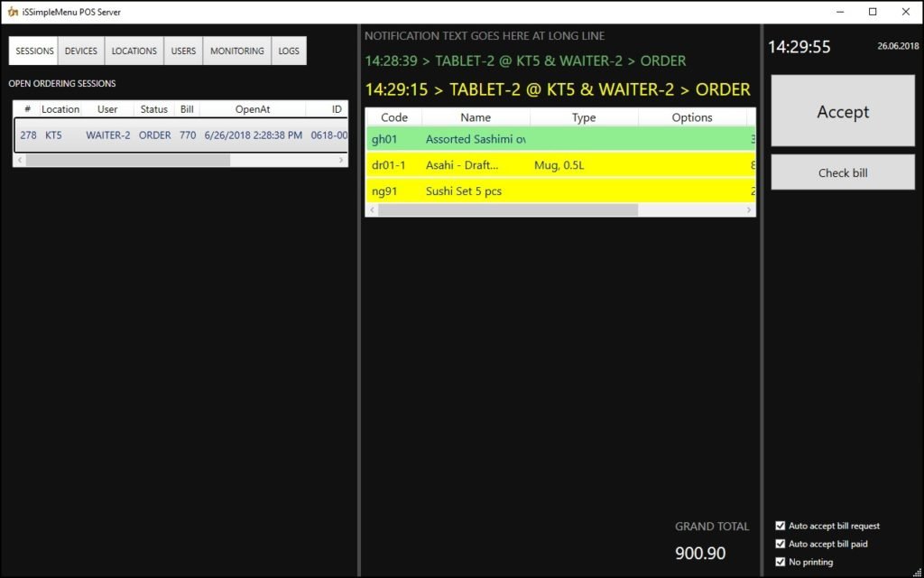Image resolution: width=924 pixels, height=578 pixels.
Task: Sort orders by the Code column header
Action: (x=394, y=117)
